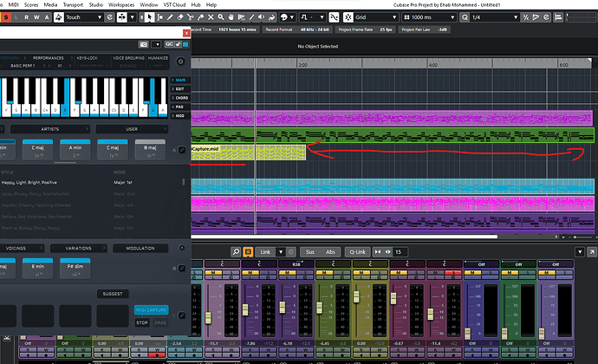Expand the Link dropdown arrow in mixer

pyautogui.click(x=281, y=252)
